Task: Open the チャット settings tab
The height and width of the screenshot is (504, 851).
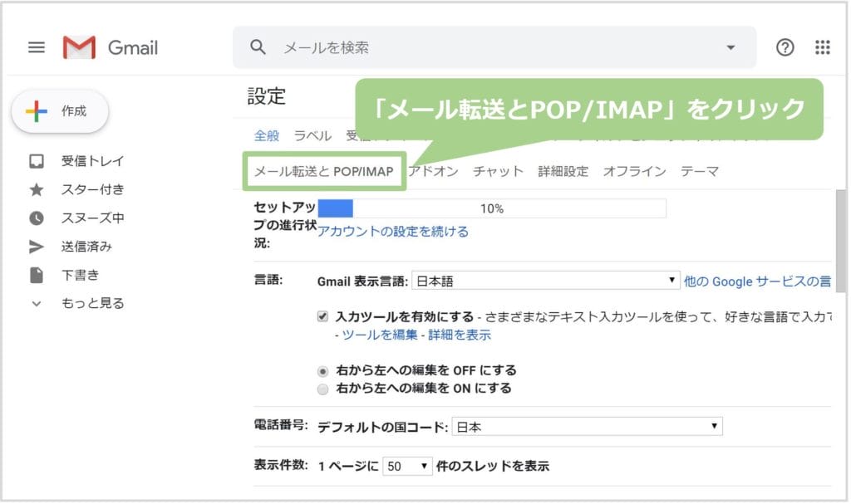Action: 498,171
